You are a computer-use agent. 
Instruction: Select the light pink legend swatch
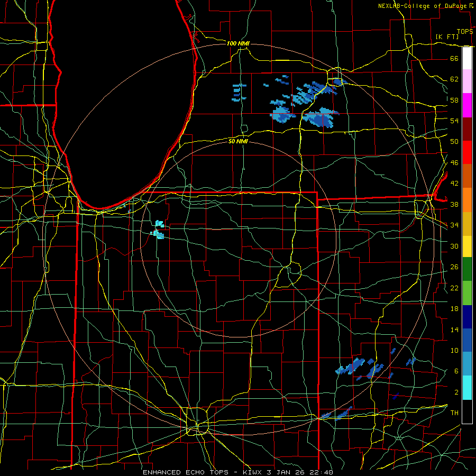point(467,81)
